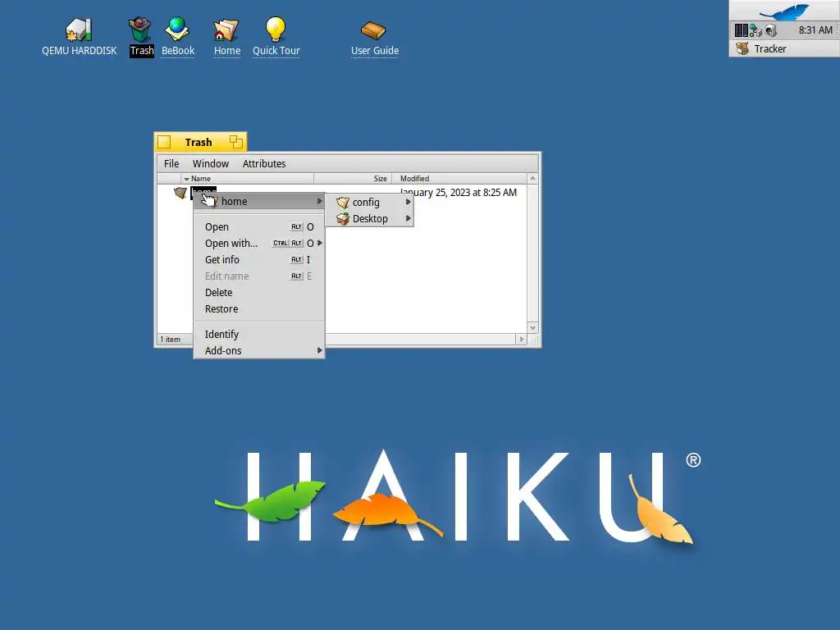Choose Delete from the context menu
The width and height of the screenshot is (840, 630).
click(x=259, y=293)
